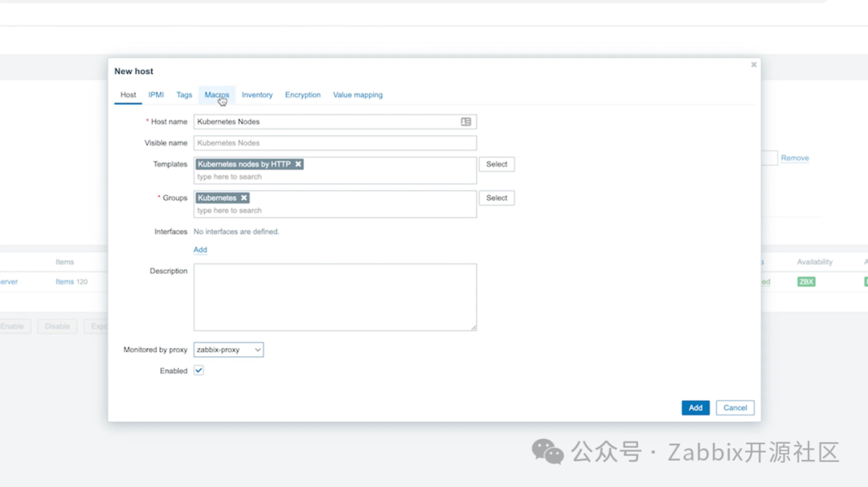Click the Remove link behind the dialog
This screenshot has height=487, width=868.
pyautogui.click(x=795, y=158)
